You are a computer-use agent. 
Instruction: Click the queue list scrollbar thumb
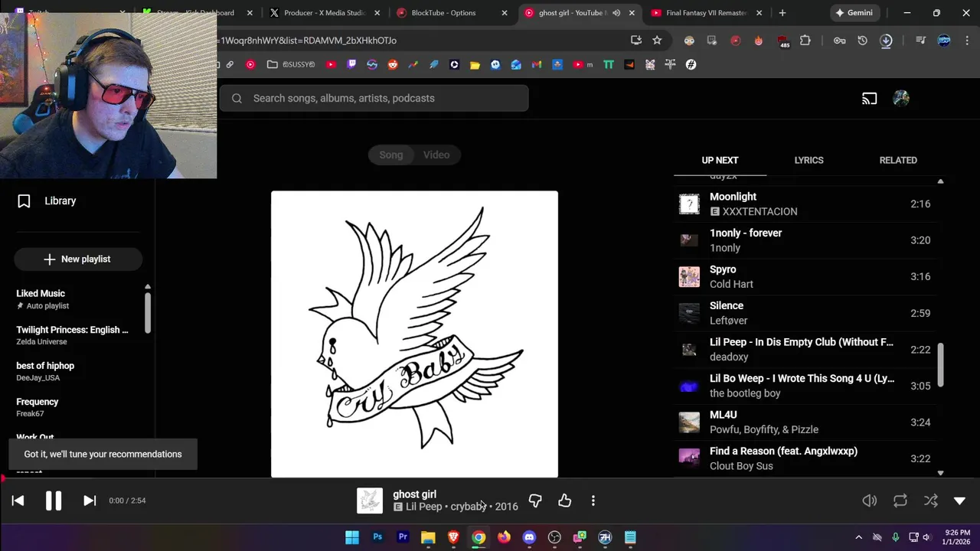point(941,364)
